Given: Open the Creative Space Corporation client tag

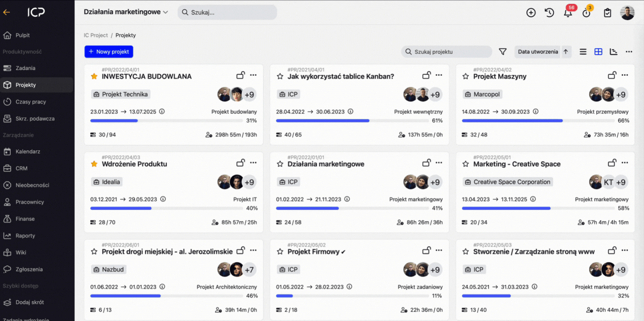Looking at the screenshot, I should pyautogui.click(x=507, y=182).
